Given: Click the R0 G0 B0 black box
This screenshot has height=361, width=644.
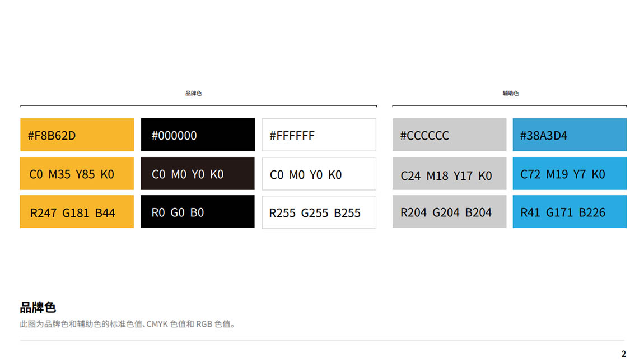Looking at the screenshot, I should click(x=198, y=212).
